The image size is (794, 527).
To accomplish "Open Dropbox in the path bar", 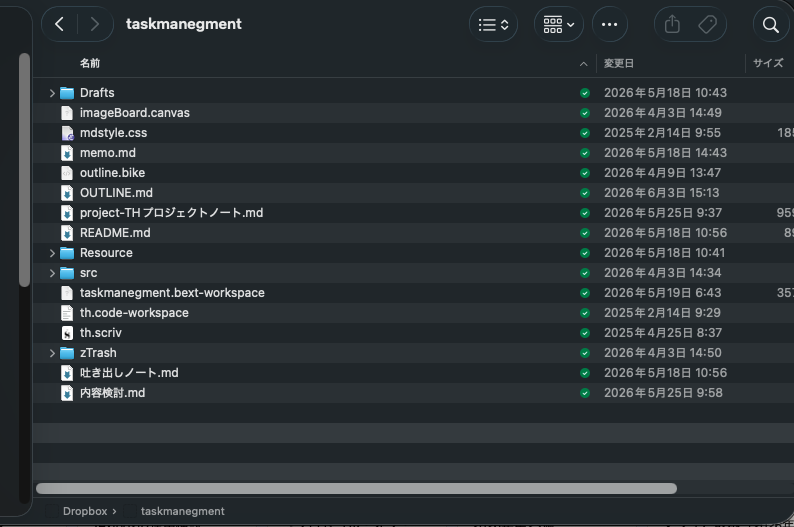I will (x=85, y=511).
